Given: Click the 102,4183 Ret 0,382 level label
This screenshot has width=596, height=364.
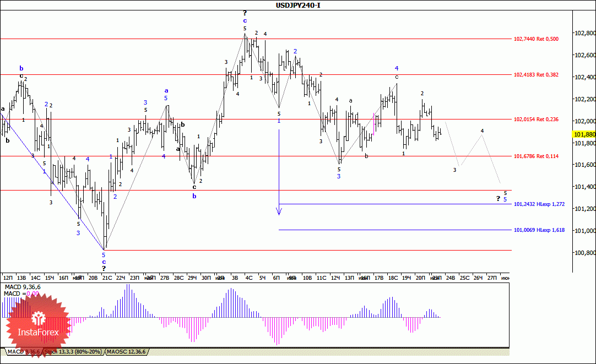Looking at the screenshot, I should [x=535, y=74].
